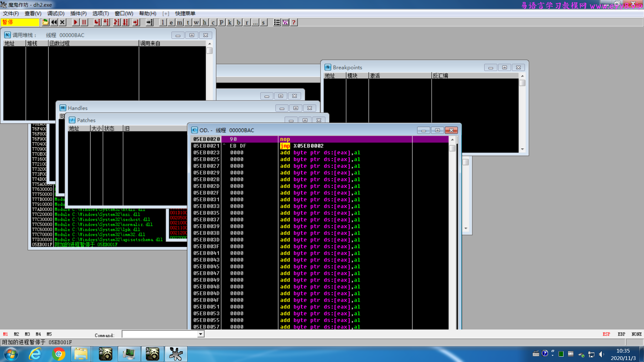Viewport: 644px width, 362px height.
Task: Open the 帮助(H) menu
Action: pyautogui.click(x=148, y=13)
